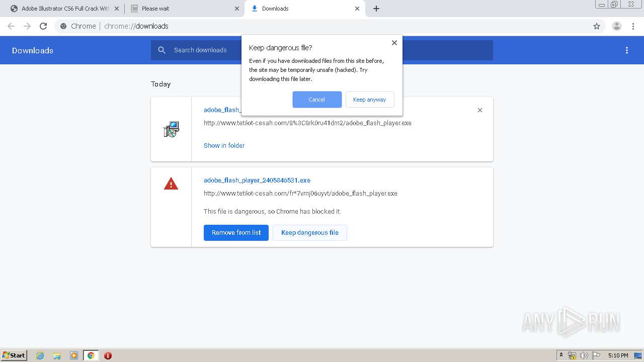Click Keep anyway in the dialog
The image size is (644, 362).
pos(370,100)
